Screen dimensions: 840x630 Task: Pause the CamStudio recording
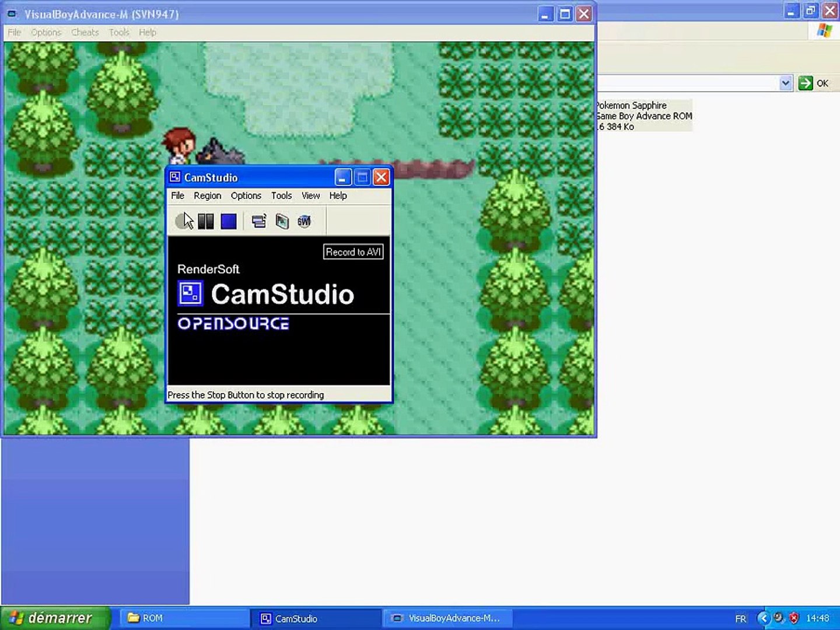pos(206,221)
